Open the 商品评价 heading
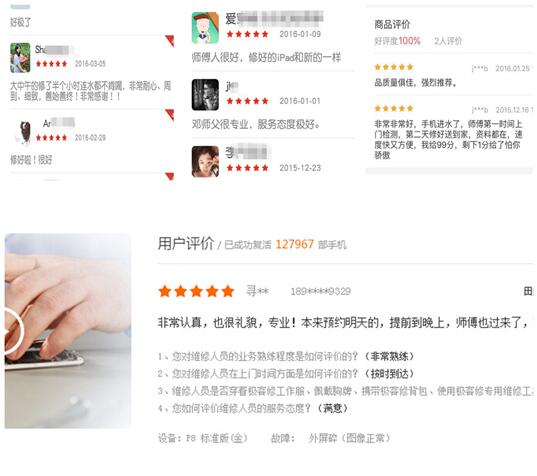537x476 pixels. click(392, 24)
